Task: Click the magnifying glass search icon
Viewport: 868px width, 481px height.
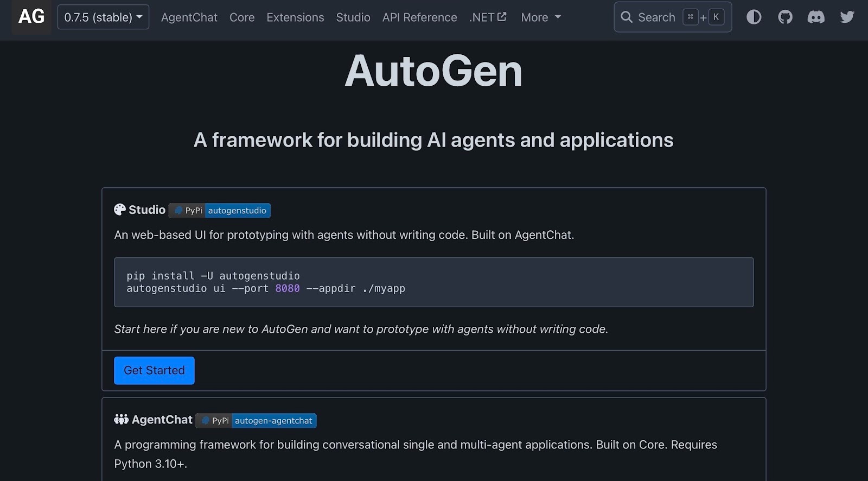Action: click(627, 17)
